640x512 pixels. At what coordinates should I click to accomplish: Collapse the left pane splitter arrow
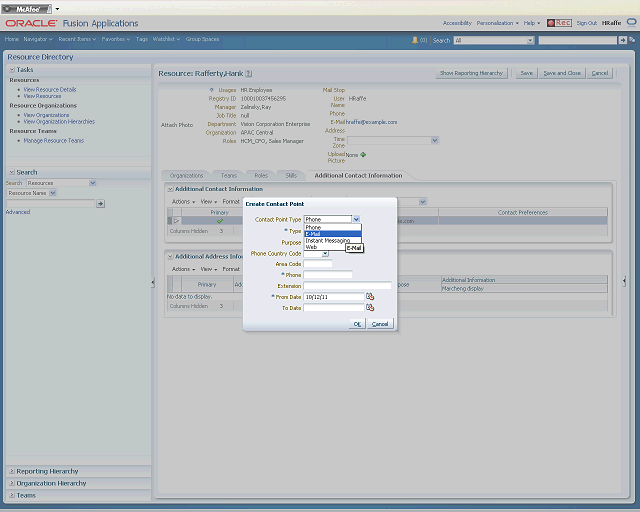coord(153,282)
